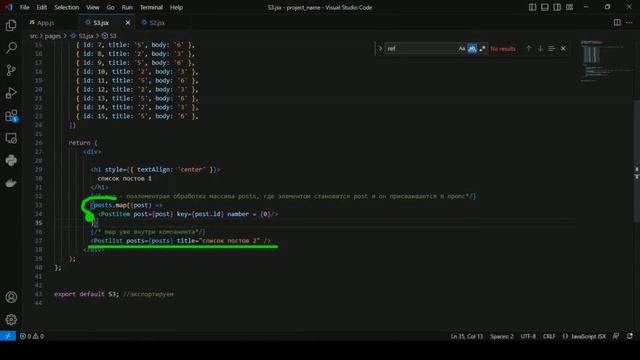The height and width of the screenshot is (360, 640).
Task: Open the Explorer view in activity bar
Action: pos(11,25)
